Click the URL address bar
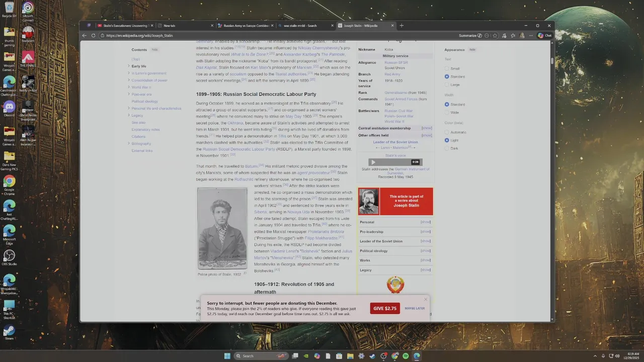This screenshot has width=644, height=362. point(277,36)
